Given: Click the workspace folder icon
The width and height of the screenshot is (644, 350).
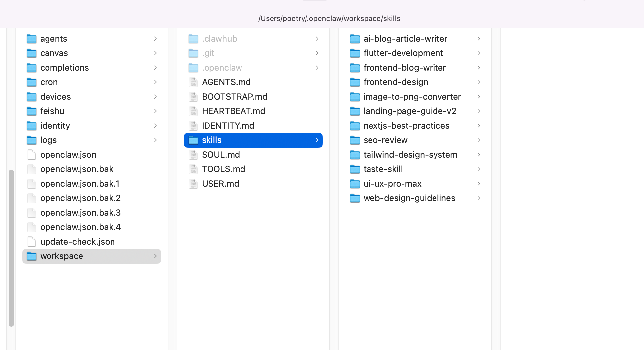Looking at the screenshot, I should point(32,256).
